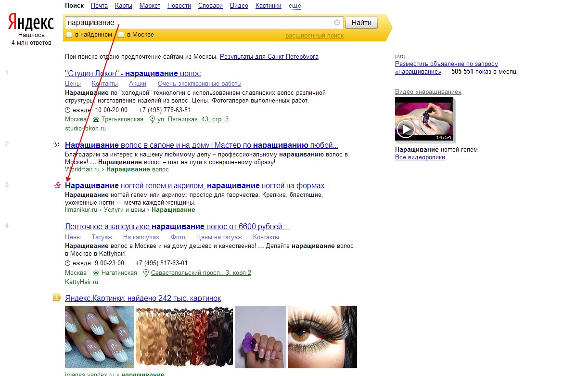588x376 pixels.
Task: Open Контакты sitelink under KattyHair result
Action: click(x=266, y=237)
